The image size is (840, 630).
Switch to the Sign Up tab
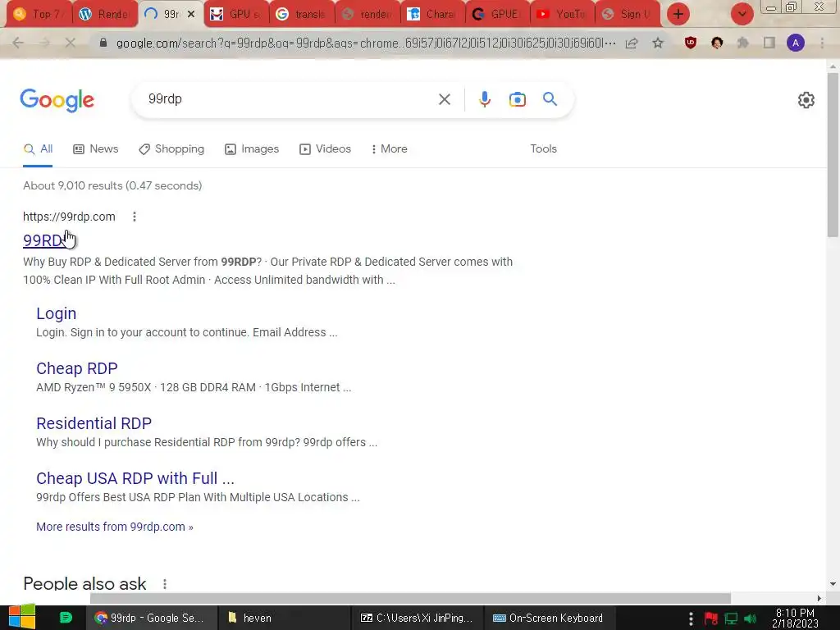click(628, 14)
